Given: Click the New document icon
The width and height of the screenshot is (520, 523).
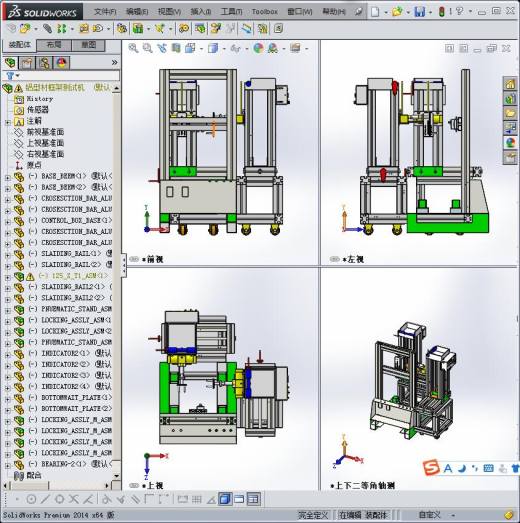Looking at the screenshot, I should tap(376, 12).
